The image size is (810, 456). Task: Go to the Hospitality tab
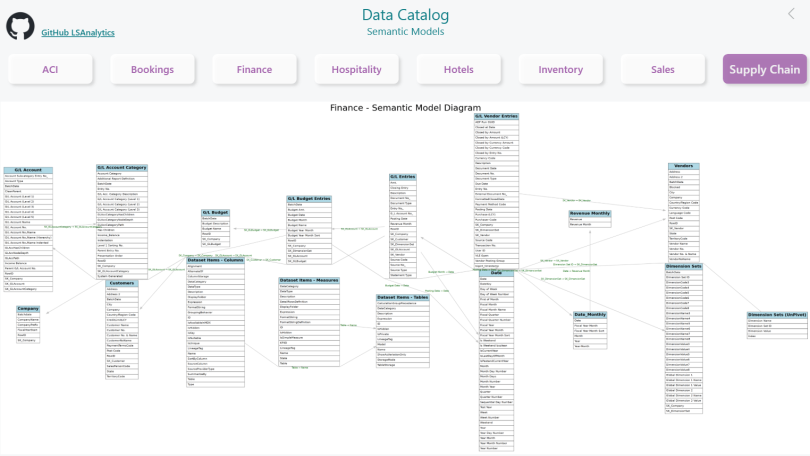(x=357, y=70)
